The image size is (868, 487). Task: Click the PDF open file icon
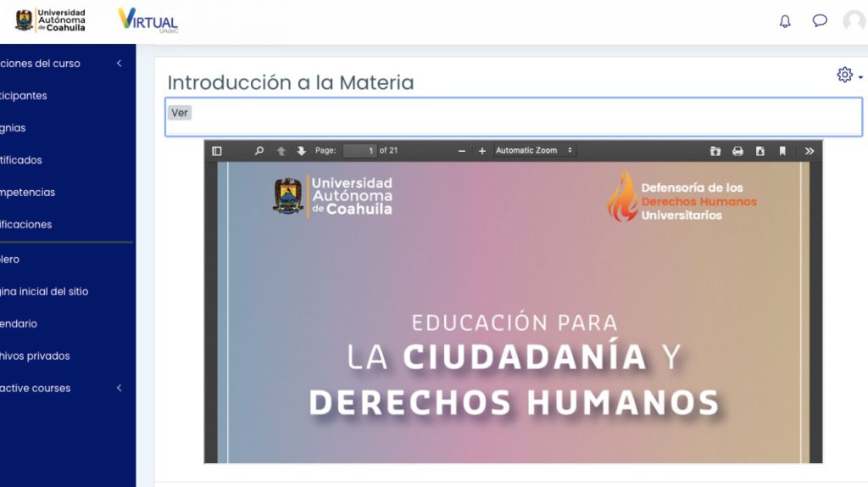tap(715, 151)
